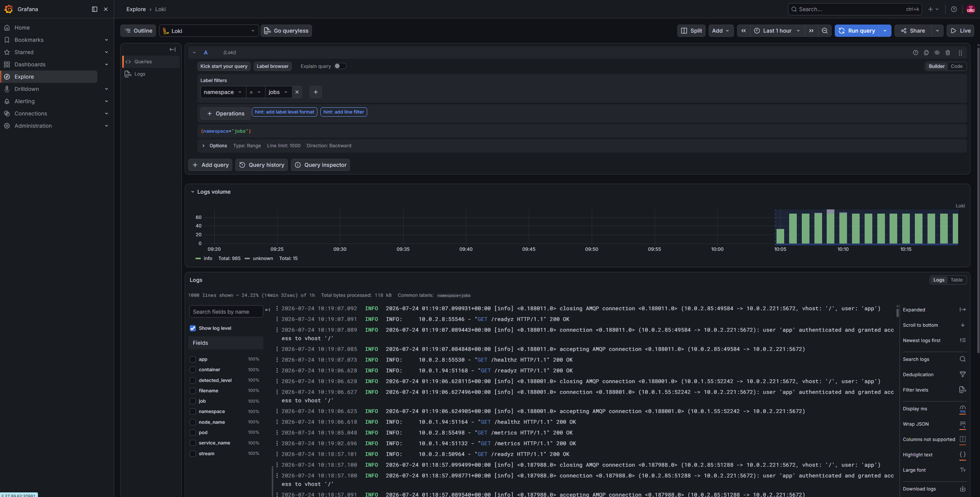Open Query inspector
The image size is (980, 497).
pos(320,165)
